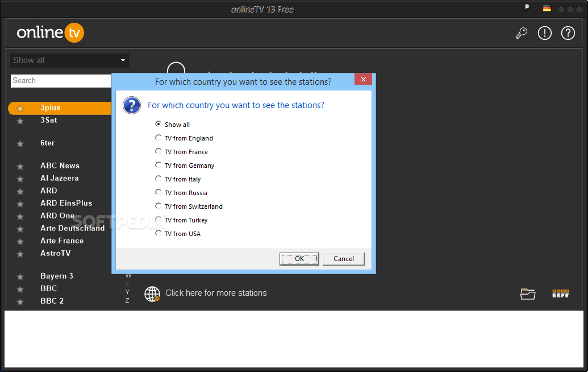Toggle favorite star for 3Sat
588x372 pixels.
[x=20, y=121]
